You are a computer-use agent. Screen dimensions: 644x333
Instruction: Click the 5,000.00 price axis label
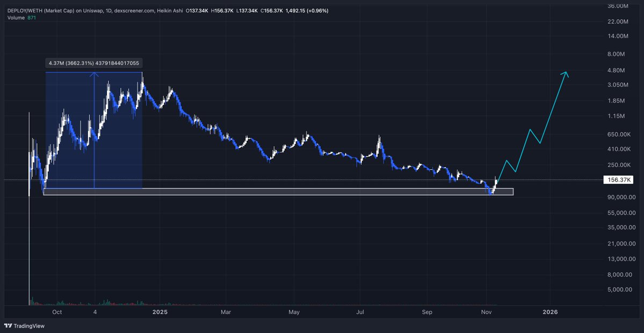619,289
